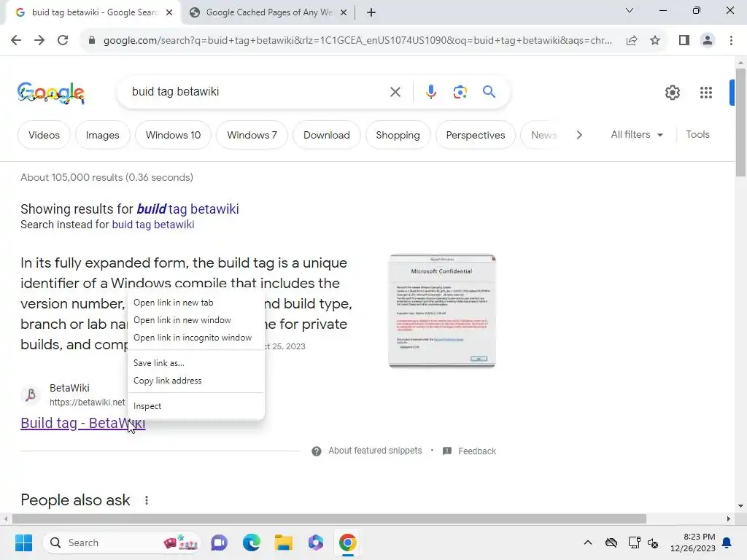Viewport: 747px width, 560px height.
Task: Close the buid tag betawiki tab
Action: click(169, 13)
